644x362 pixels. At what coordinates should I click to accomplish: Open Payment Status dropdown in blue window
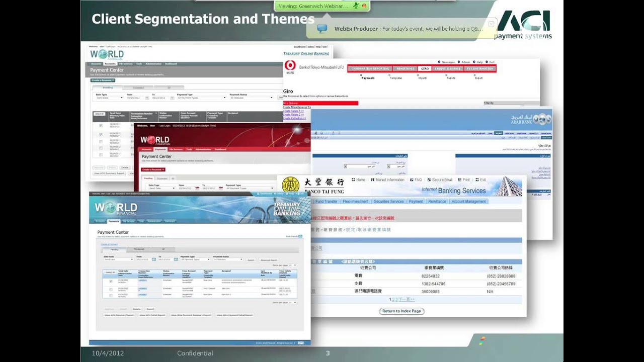point(228,259)
